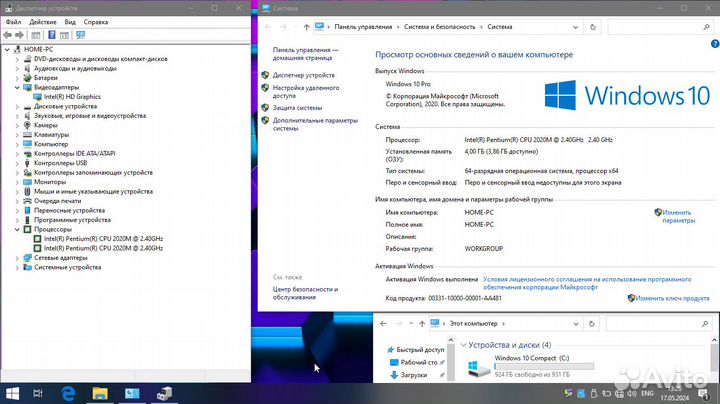Open Дополнительные параметры системы link
The width and height of the screenshot is (720, 404).
(x=315, y=124)
